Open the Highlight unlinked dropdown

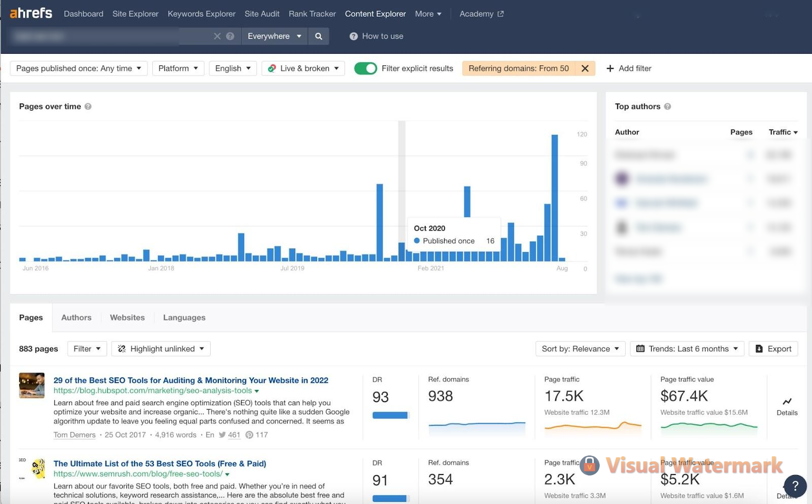(x=161, y=349)
